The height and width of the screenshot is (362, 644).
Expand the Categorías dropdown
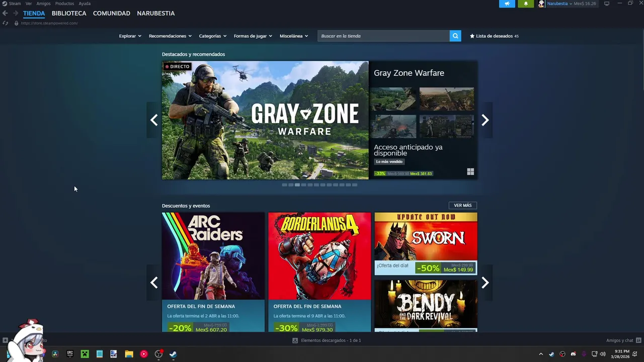(x=212, y=36)
